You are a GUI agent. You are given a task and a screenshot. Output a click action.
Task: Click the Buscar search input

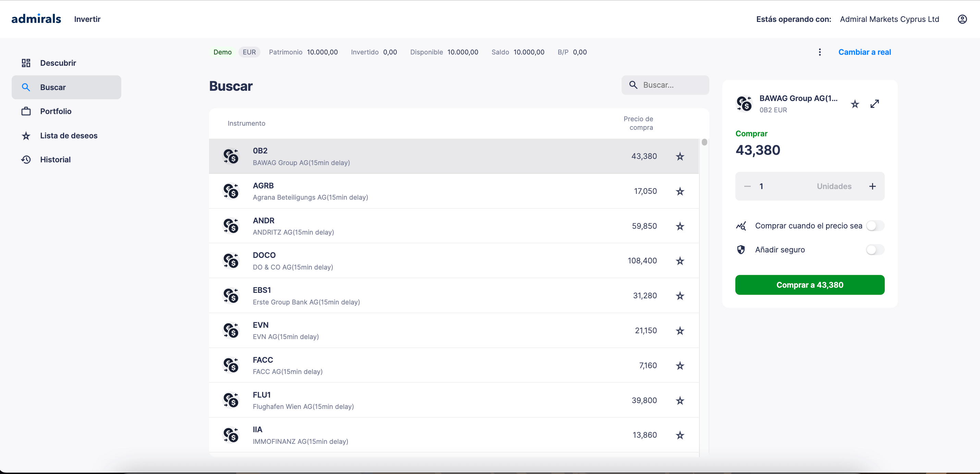click(x=665, y=85)
